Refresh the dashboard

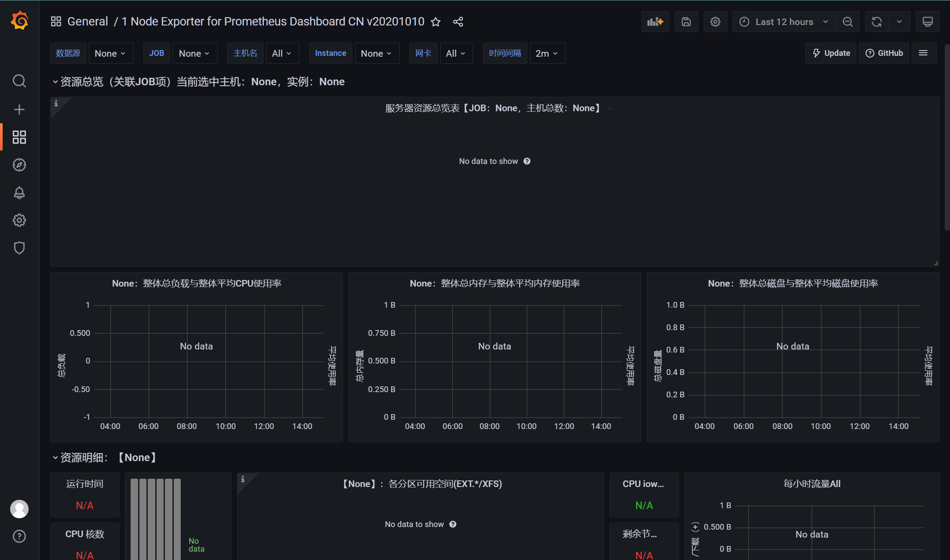(x=877, y=22)
